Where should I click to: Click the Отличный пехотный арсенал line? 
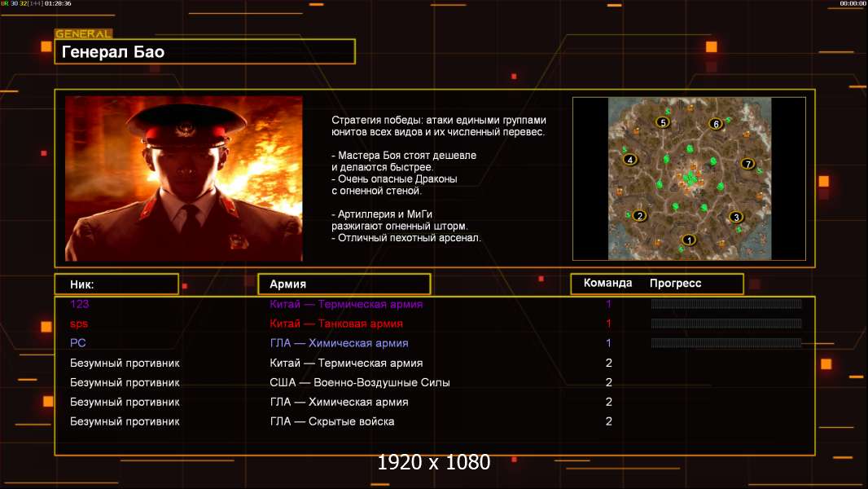click(x=406, y=238)
